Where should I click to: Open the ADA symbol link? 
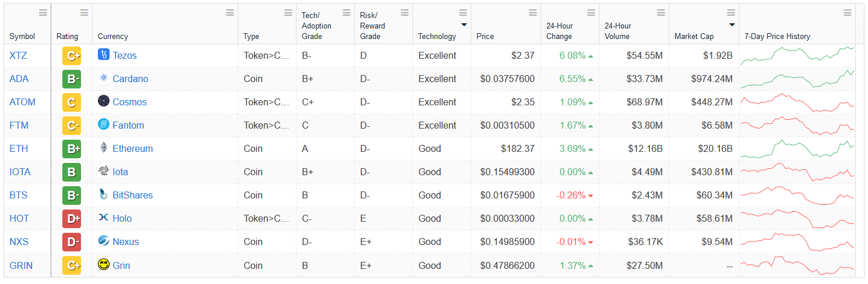pos(19,79)
